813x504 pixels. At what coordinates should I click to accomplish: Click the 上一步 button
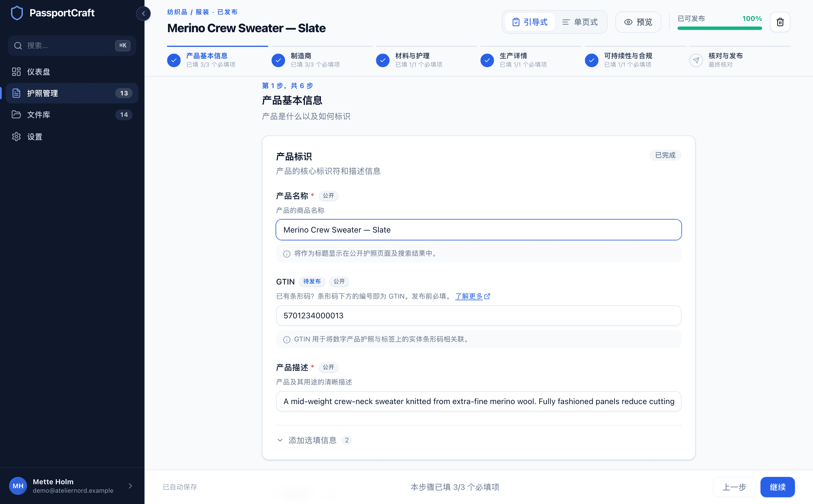click(734, 487)
